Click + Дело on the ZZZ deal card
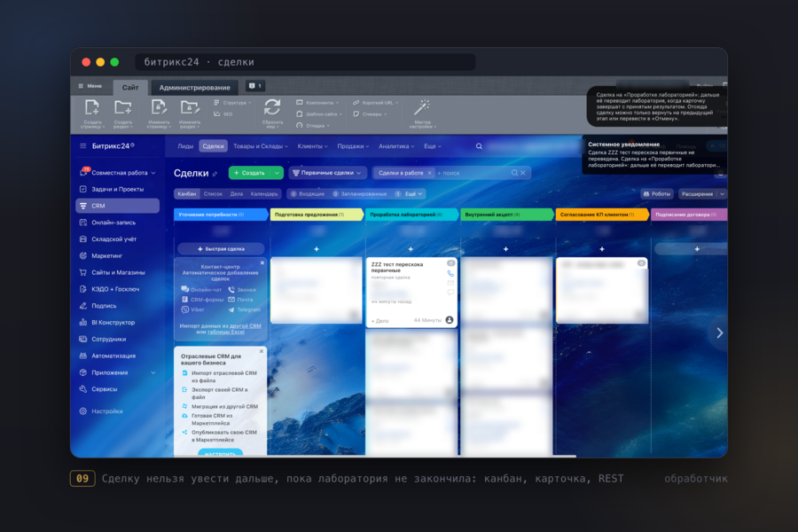This screenshot has width=798, height=532. (379, 321)
